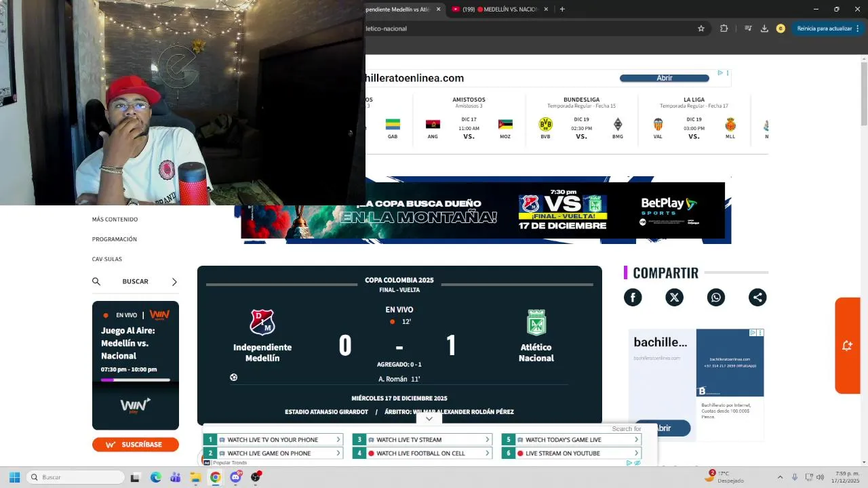The height and width of the screenshot is (488, 868).
Task: Open the Chrome downloads icon
Action: tap(764, 28)
